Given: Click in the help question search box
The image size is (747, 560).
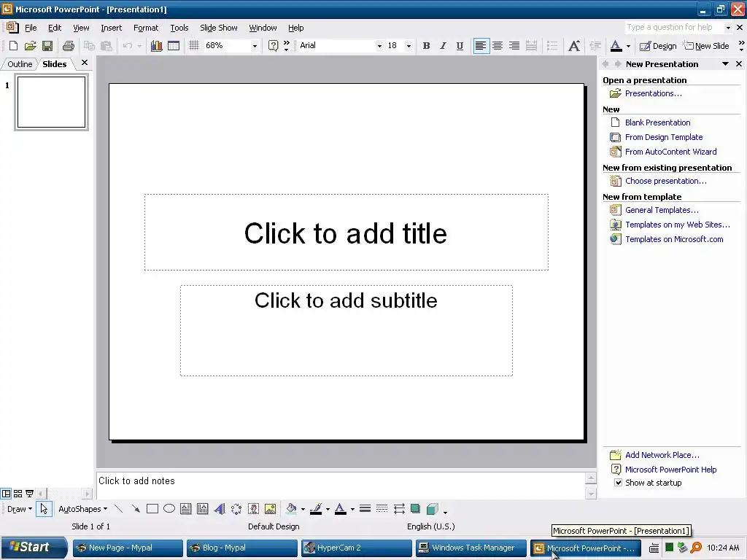Looking at the screenshot, I should coord(673,27).
